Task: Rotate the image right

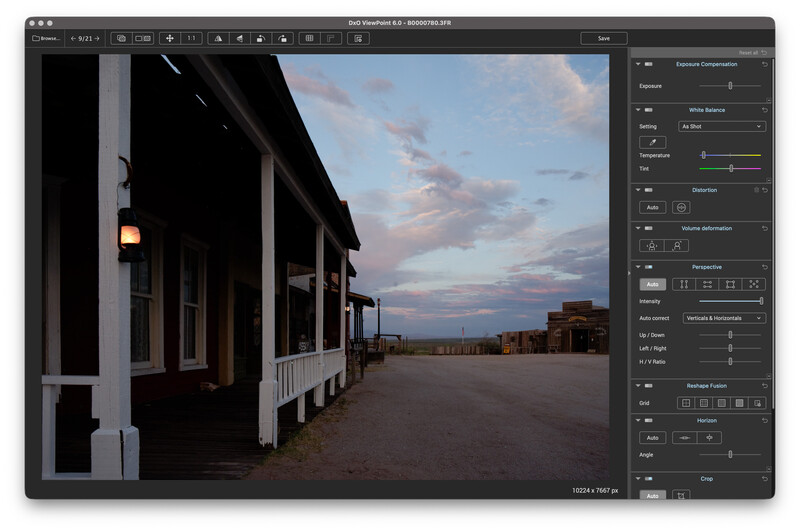Action: pos(282,38)
